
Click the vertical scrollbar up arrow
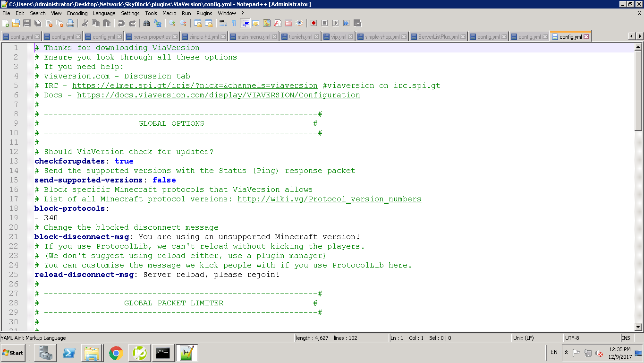[x=638, y=47]
